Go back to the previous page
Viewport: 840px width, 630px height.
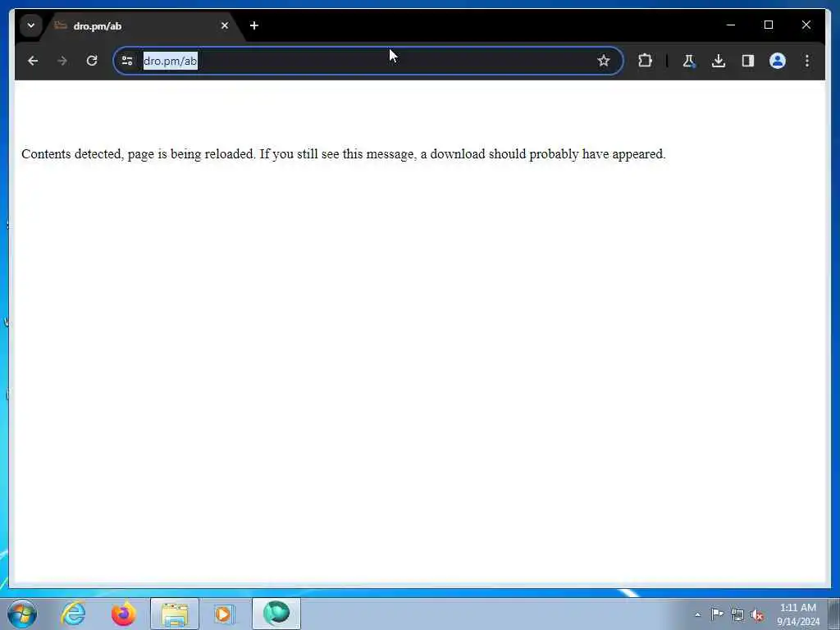(x=33, y=61)
